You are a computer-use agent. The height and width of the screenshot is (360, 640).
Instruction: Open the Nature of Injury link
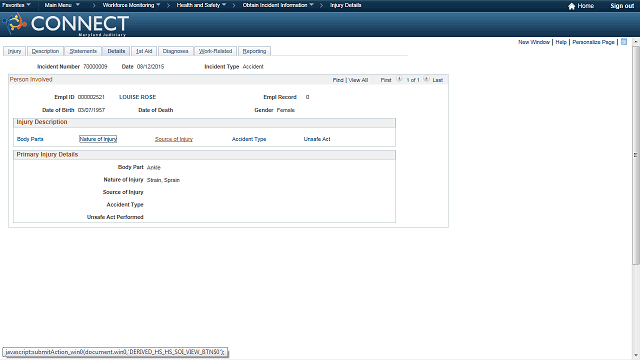point(98,139)
